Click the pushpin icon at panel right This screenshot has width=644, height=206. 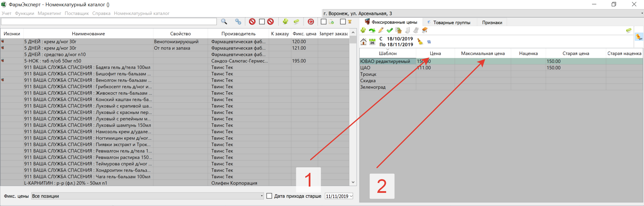[639, 37]
